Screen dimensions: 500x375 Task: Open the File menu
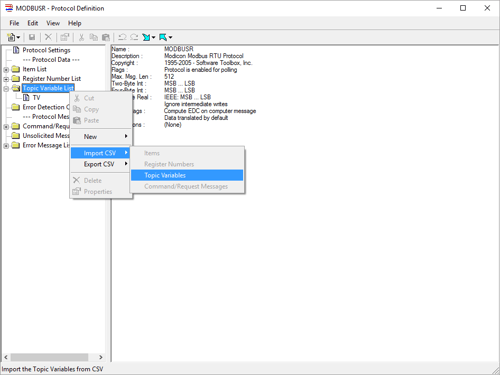[x=14, y=23]
